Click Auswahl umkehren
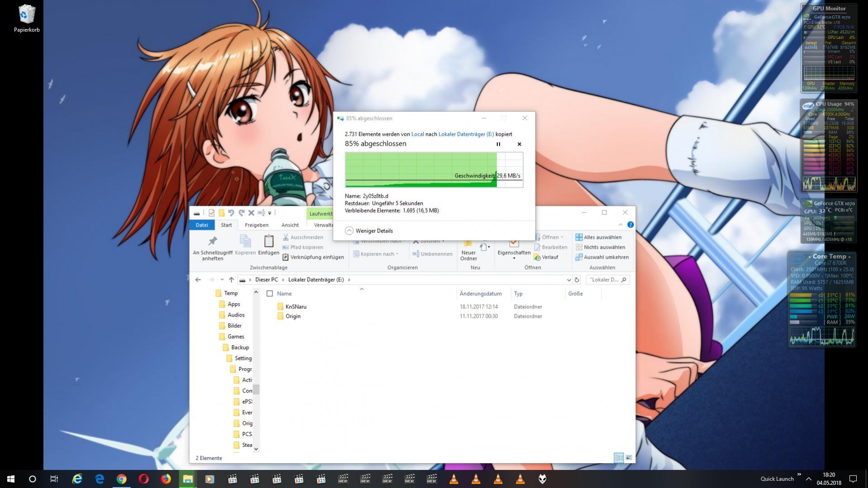 (602, 257)
